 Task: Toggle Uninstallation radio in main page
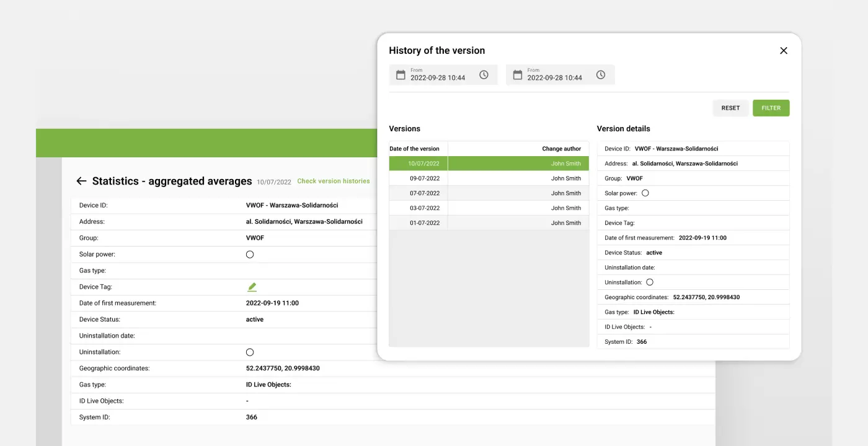point(250,352)
